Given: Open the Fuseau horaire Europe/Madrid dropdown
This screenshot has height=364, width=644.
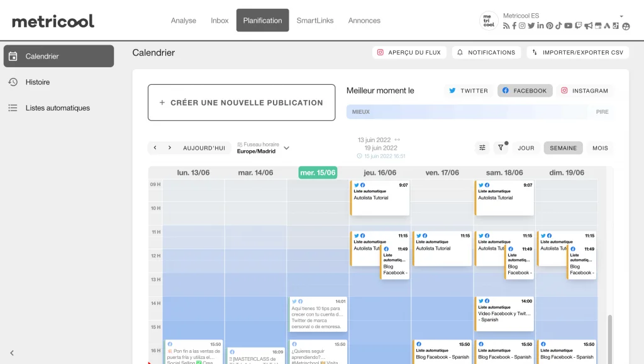Looking at the screenshot, I should pos(264,148).
